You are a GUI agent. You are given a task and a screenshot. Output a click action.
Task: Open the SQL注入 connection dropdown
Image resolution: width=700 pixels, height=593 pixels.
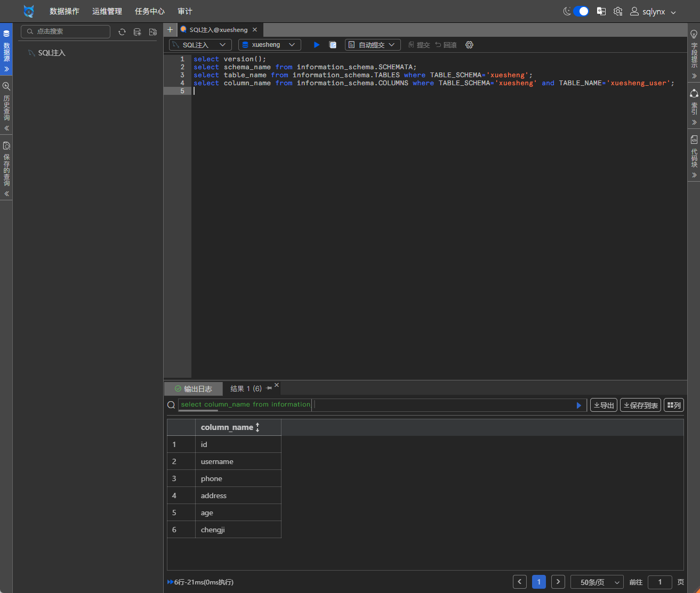click(200, 45)
